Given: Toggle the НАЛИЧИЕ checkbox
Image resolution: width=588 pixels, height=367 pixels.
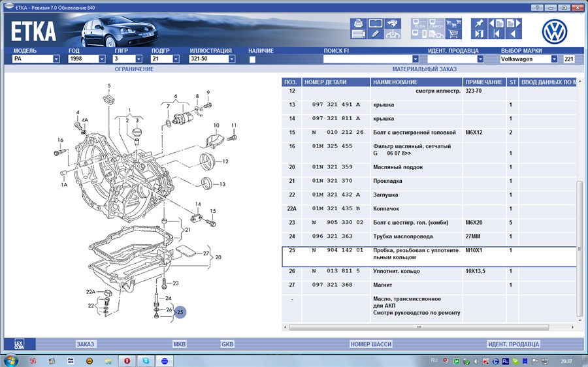Looking at the screenshot, I should coord(252,59).
